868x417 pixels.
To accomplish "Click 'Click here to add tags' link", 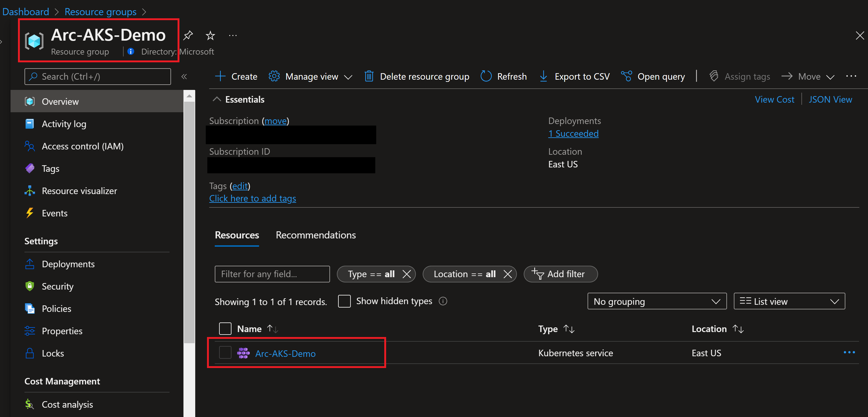I will point(252,198).
